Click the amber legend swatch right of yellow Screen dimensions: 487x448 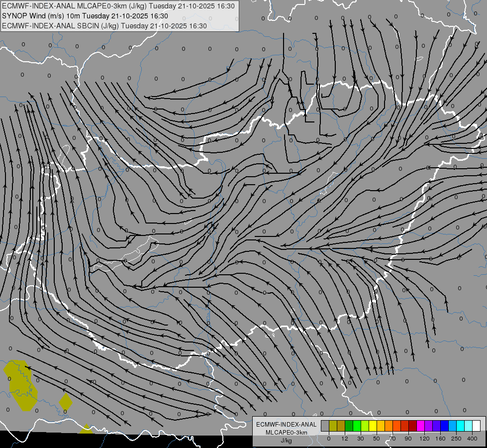pyautogui.click(x=381, y=426)
